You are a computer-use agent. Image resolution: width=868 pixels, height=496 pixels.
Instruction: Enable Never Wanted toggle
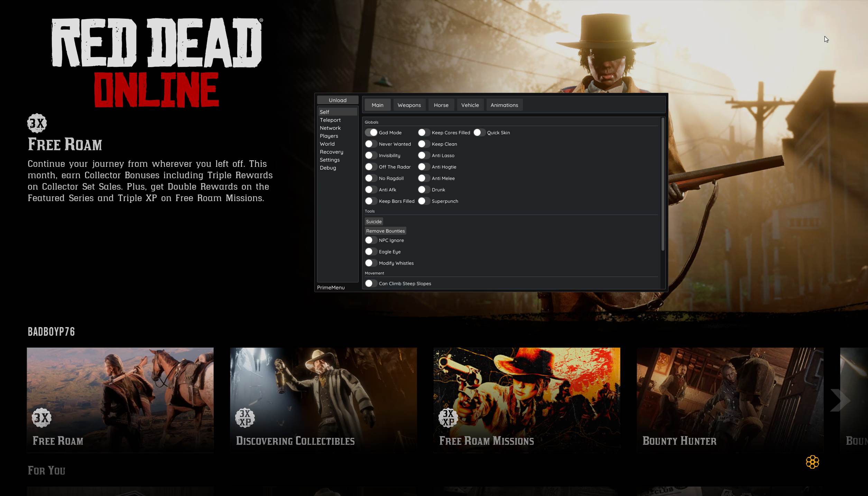[x=371, y=144]
